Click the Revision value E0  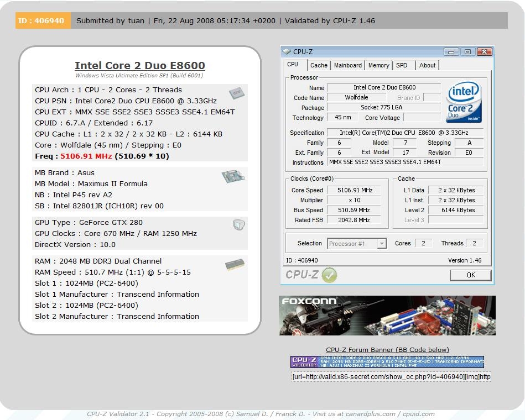[x=469, y=153]
